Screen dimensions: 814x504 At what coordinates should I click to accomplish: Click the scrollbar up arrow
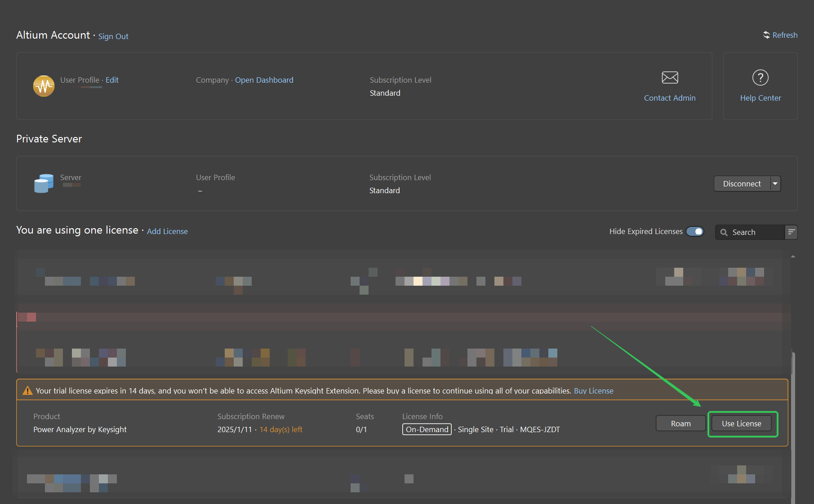(793, 256)
